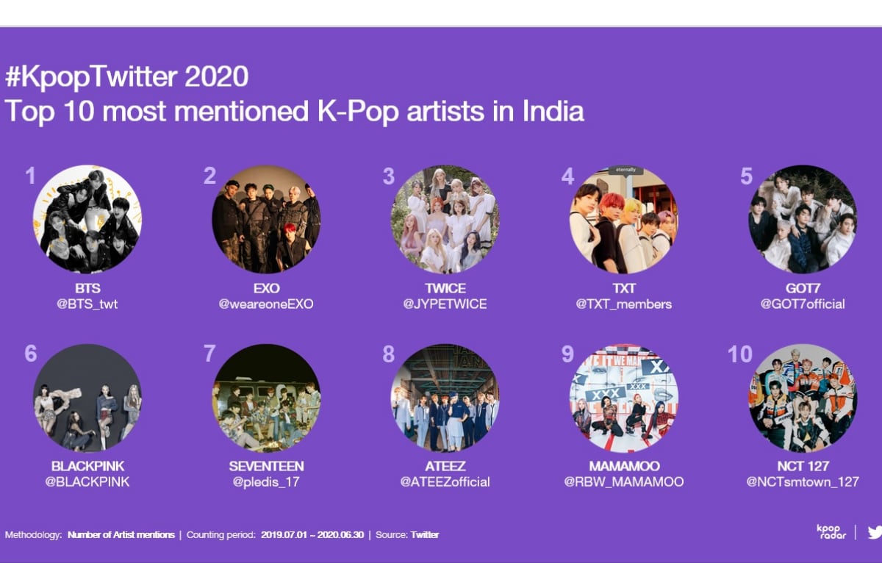This screenshot has height=588, width=882.
Task: Click the artist name BLACKPINK above its handle
Action: (x=87, y=467)
